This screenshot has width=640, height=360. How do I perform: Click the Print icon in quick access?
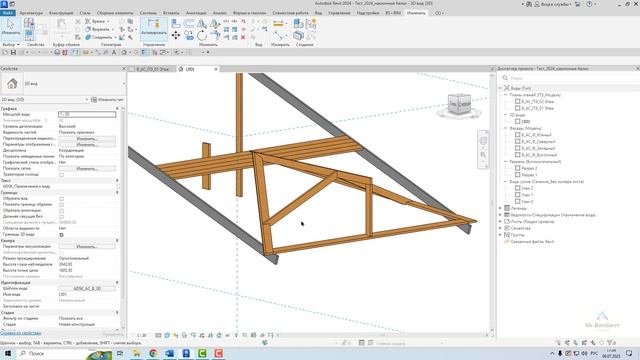pos(57,52)
